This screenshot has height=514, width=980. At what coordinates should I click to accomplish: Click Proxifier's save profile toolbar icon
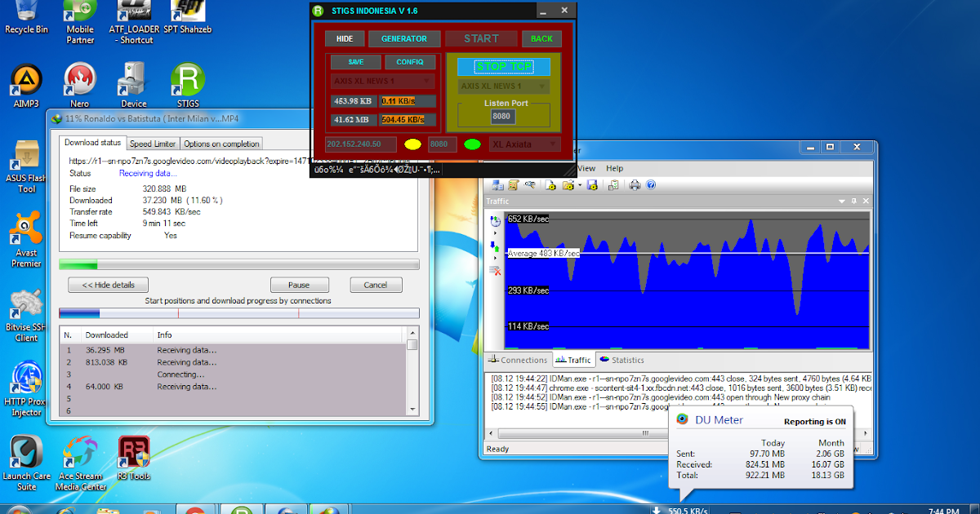593,185
